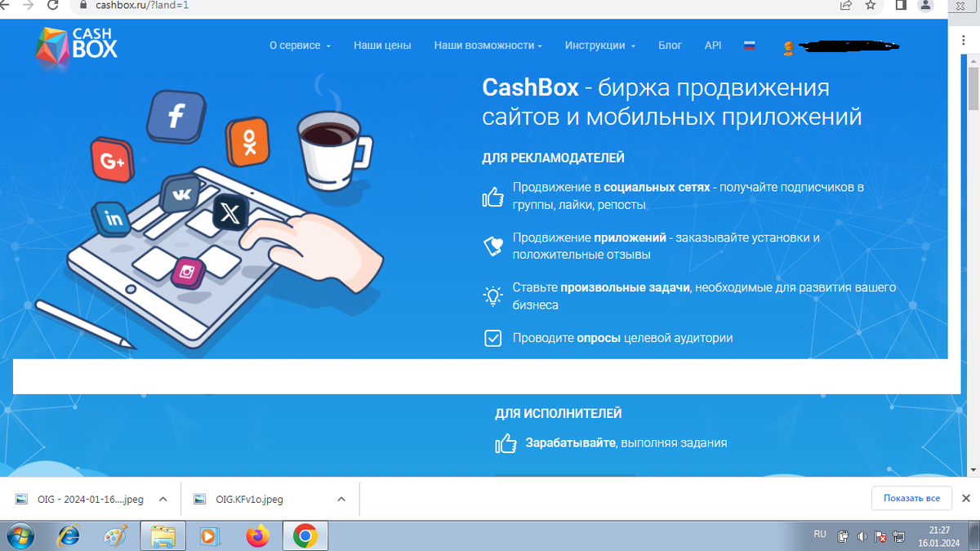Click the Facebook icon in the illustration
This screenshot has height=551, width=980.
pyautogui.click(x=176, y=116)
